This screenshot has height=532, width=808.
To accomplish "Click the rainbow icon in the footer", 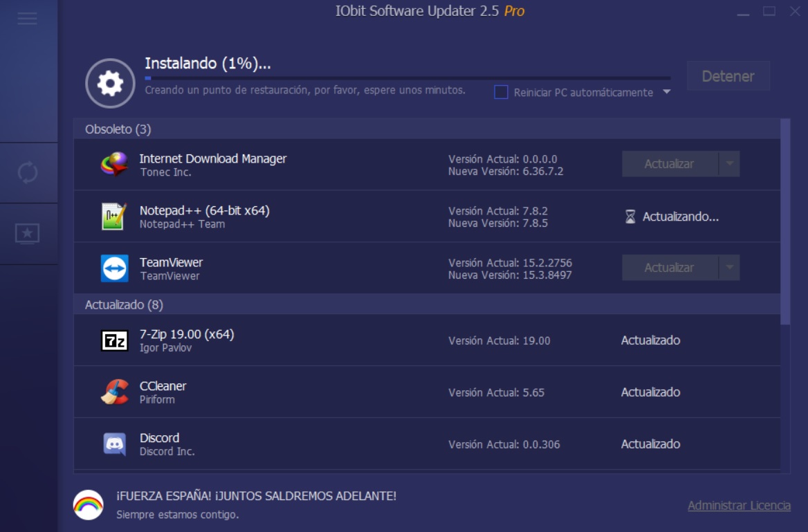I will coord(88,505).
